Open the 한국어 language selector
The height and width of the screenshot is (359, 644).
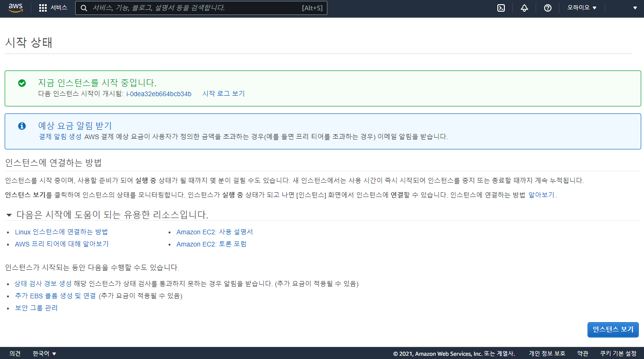tap(44, 353)
